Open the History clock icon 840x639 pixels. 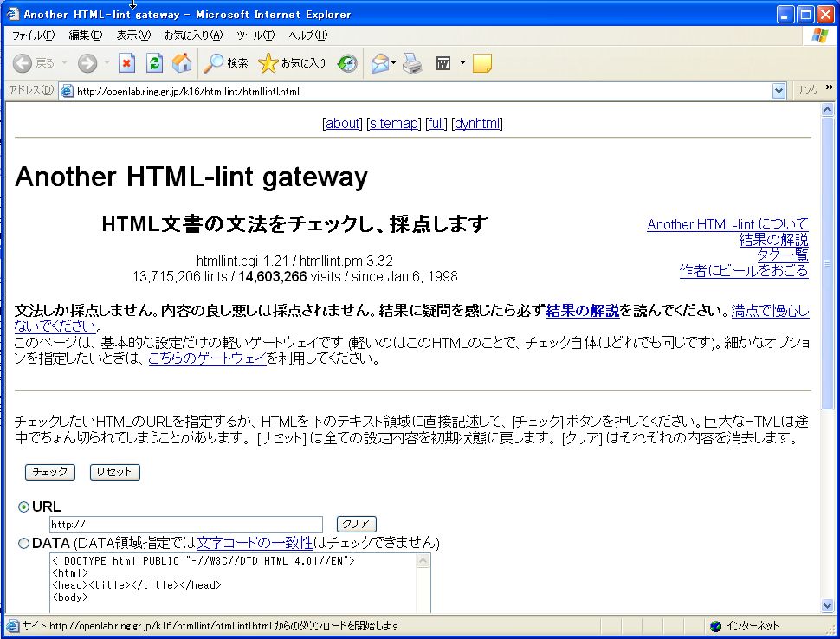[x=347, y=63]
